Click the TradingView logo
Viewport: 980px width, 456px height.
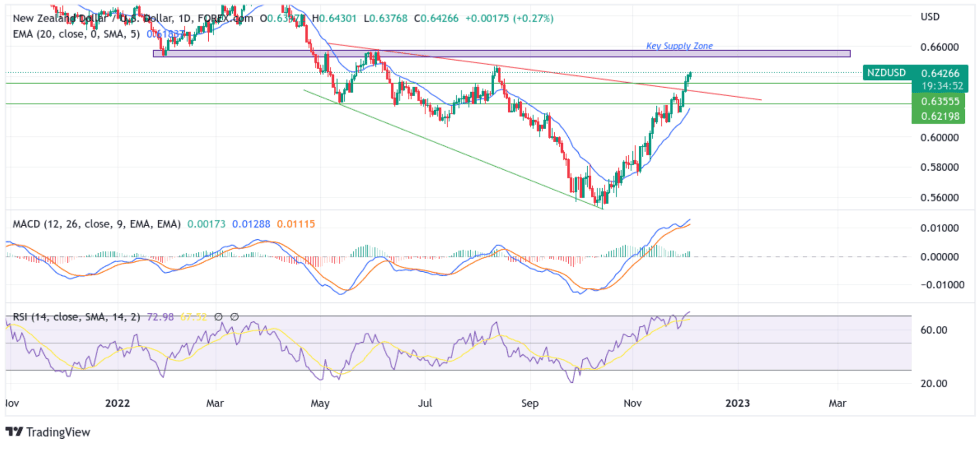(x=47, y=432)
